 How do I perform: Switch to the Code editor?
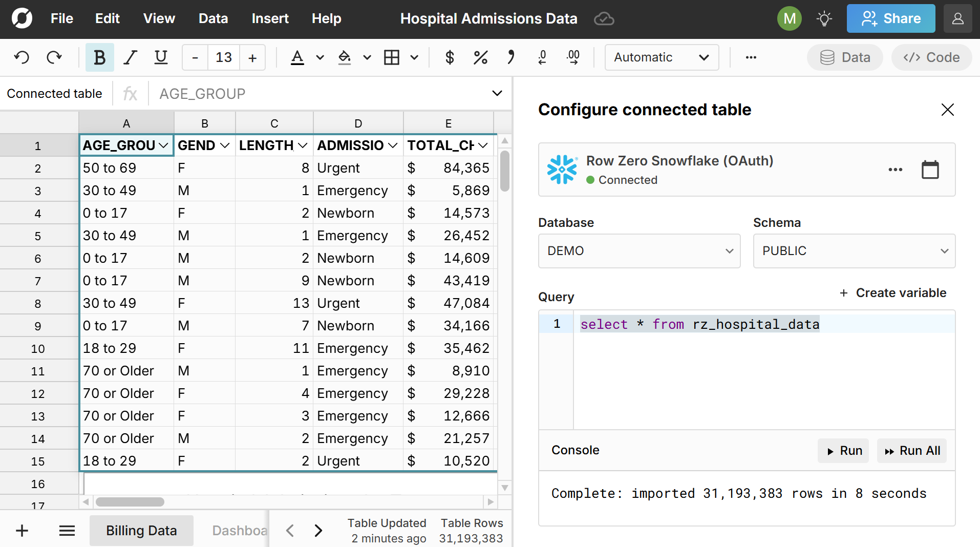[x=931, y=57]
